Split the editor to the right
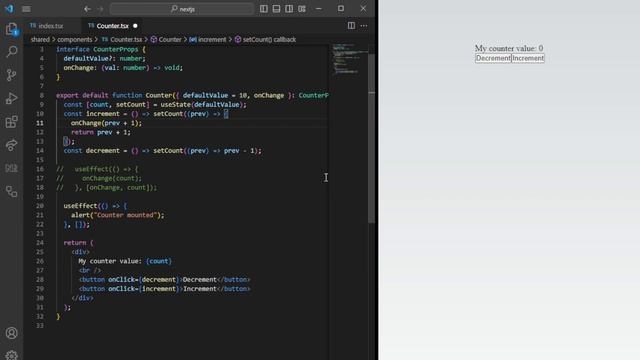The width and height of the screenshot is (640, 360). [x=351, y=25]
